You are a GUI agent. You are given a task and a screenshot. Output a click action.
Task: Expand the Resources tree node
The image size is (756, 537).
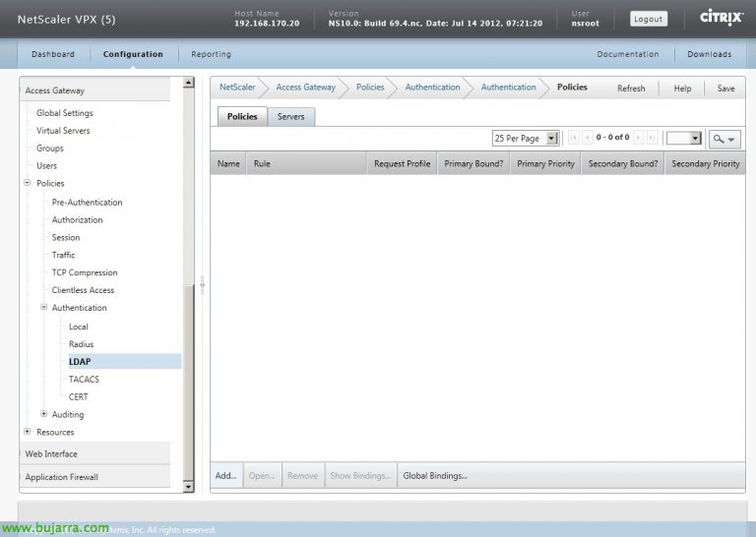point(28,432)
